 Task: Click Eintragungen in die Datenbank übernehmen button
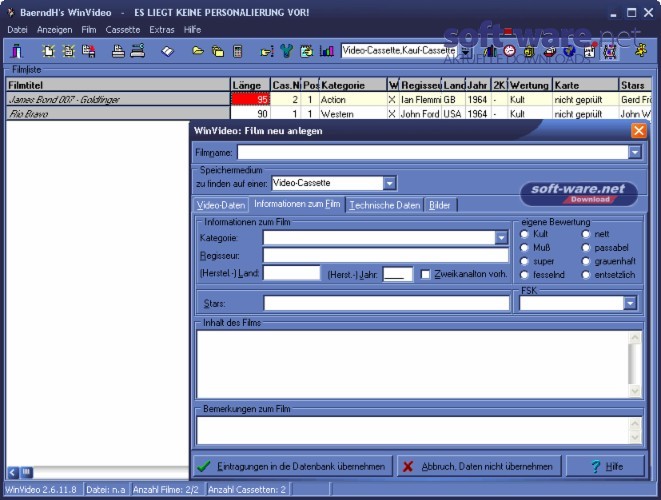(x=293, y=466)
